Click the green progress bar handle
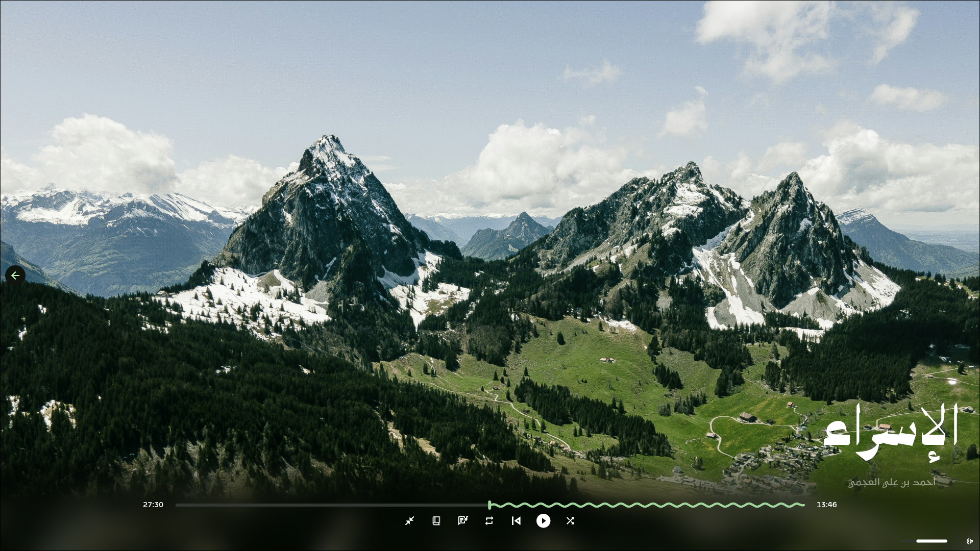The image size is (980, 551). click(x=489, y=505)
